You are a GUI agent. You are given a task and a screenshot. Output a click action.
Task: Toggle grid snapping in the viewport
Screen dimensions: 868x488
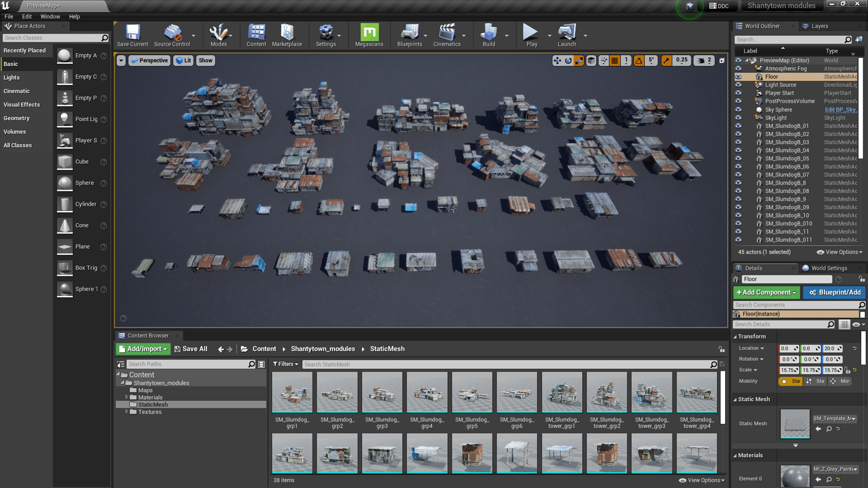615,60
